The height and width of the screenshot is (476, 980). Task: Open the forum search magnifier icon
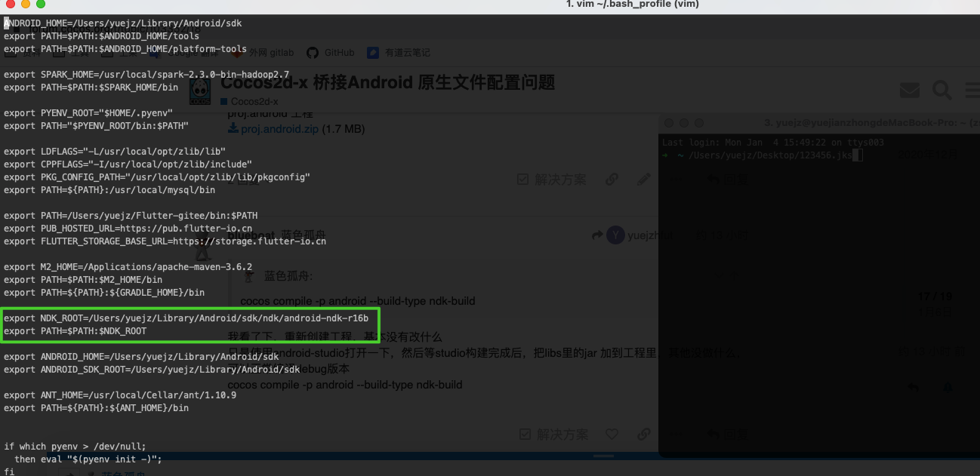[x=942, y=91]
